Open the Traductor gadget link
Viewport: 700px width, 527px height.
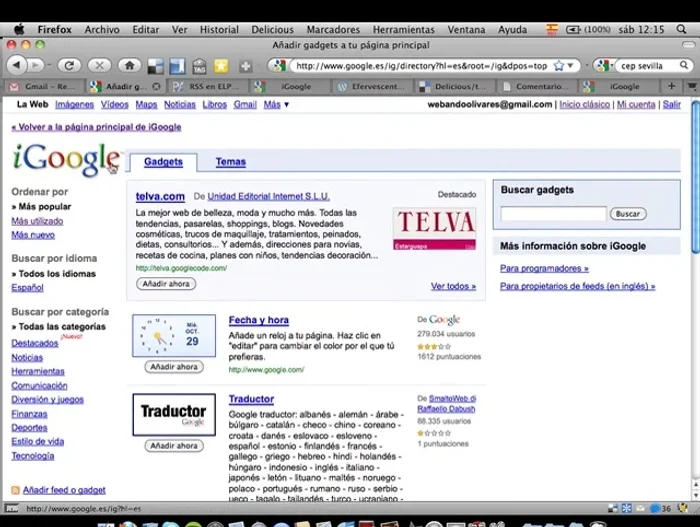[x=251, y=399]
